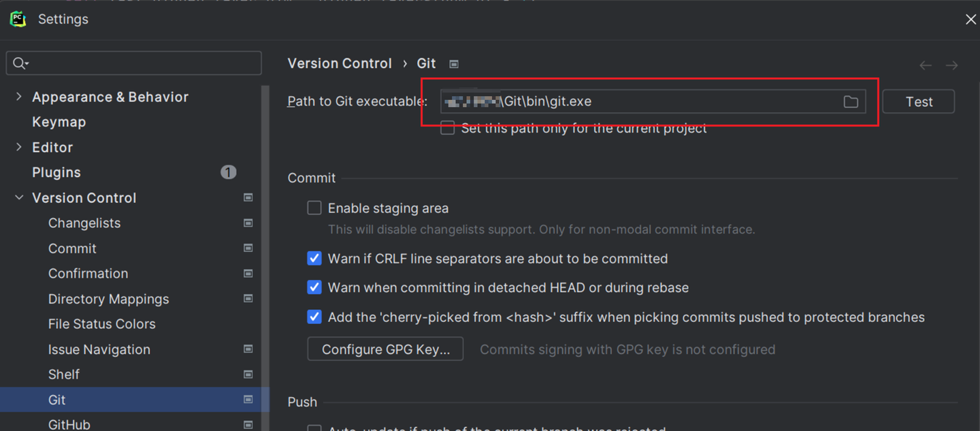Uncheck the CRLF line separators warning
The width and height of the screenshot is (980, 431).
pos(314,259)
